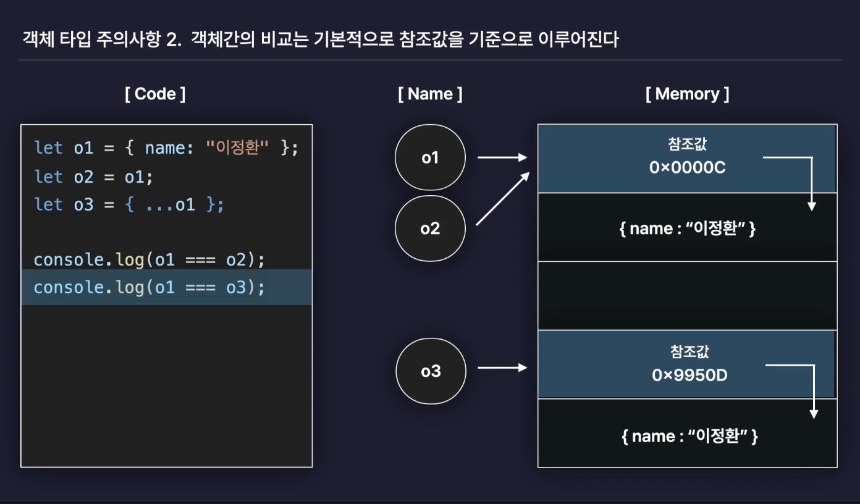860x504 pixels.
Task: Select the [ Name ] column heading
Action: click(x=430, y=94)
